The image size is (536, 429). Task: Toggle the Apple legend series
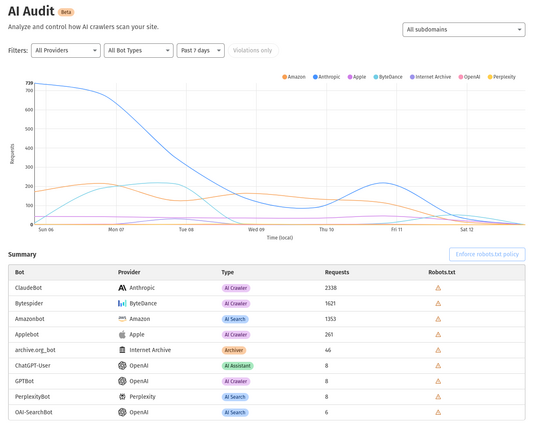tap(357, 77)
